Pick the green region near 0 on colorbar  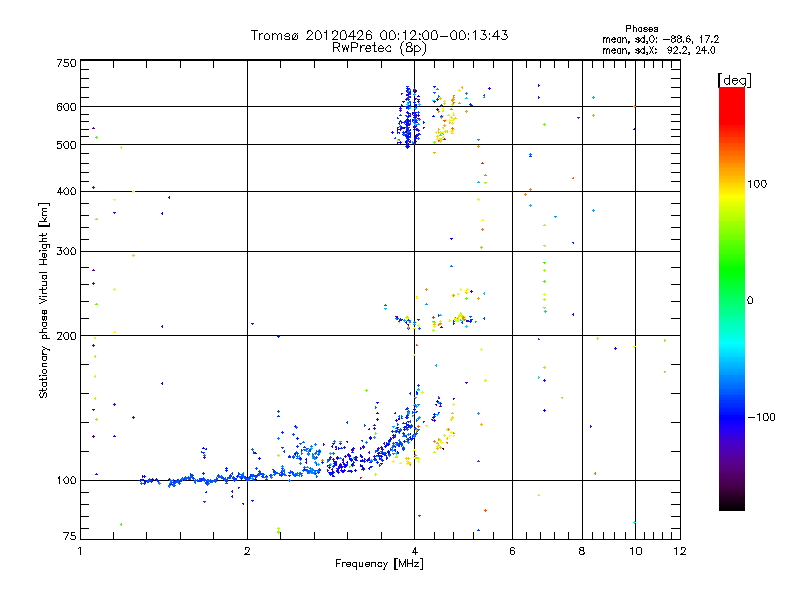732,286
